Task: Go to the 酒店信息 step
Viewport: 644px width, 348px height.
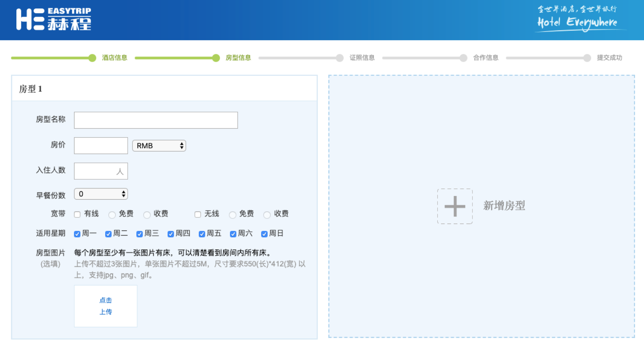Action: 114,58
